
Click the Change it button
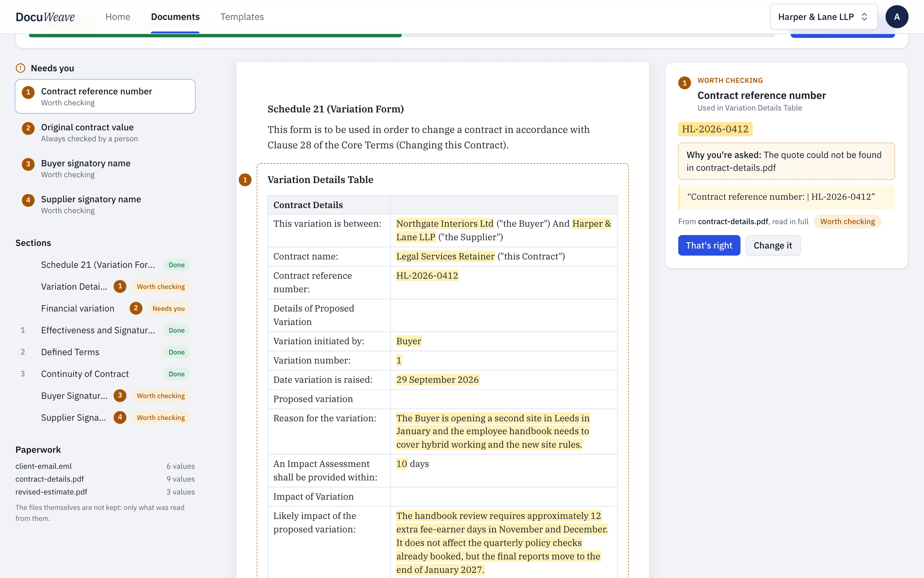tap(773, 245)
